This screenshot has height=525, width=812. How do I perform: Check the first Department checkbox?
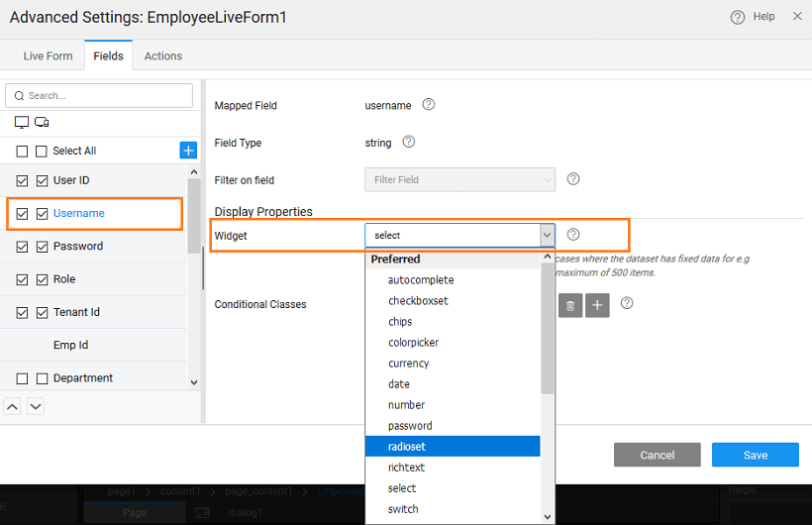click(23, 378)
